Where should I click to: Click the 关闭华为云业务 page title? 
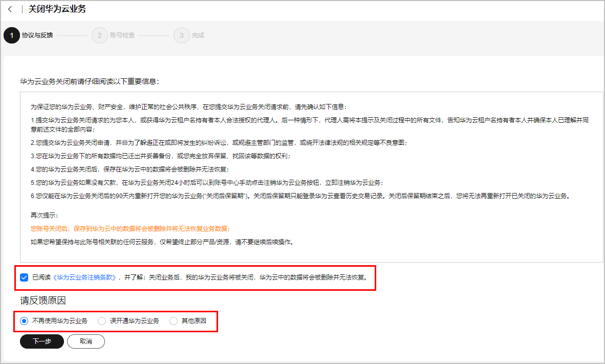click(57, 9)
